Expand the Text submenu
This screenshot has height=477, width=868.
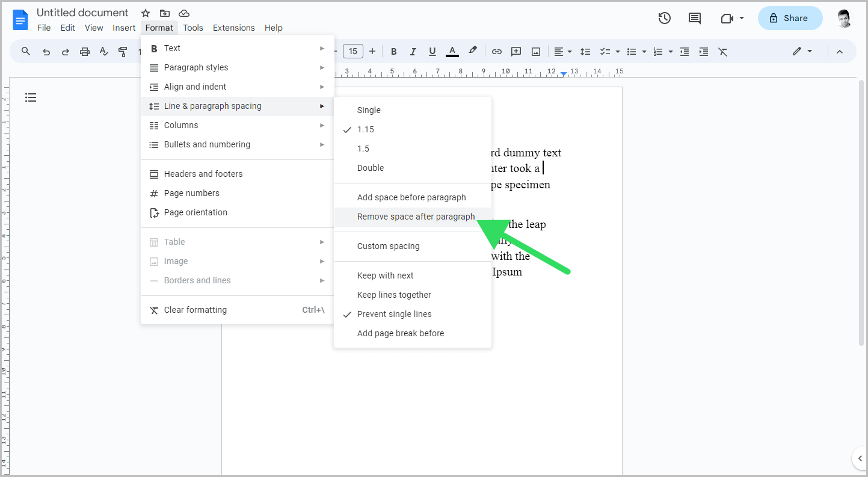(x=173, y=48)
